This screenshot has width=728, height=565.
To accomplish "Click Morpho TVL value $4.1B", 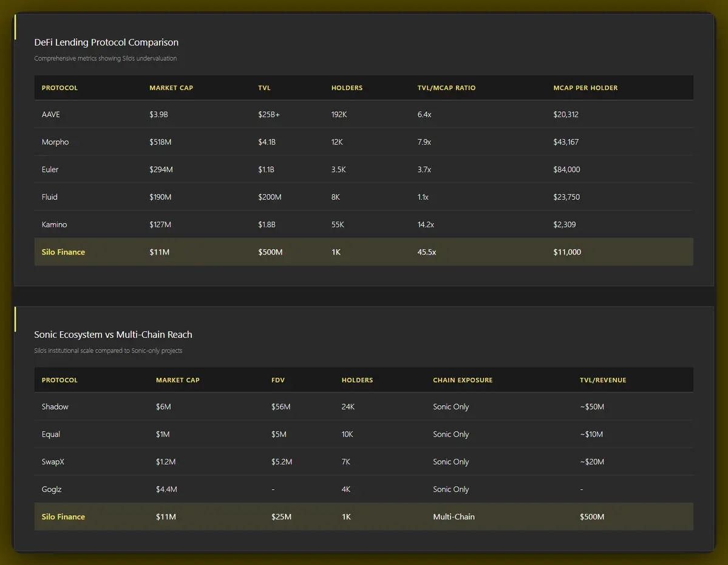I will pyautogui.click(x=267, y=142).
